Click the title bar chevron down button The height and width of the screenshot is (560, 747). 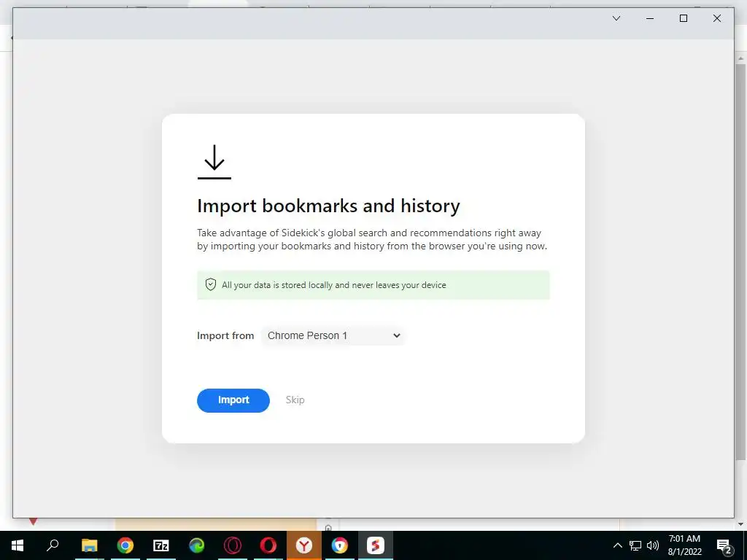point(616,18)
